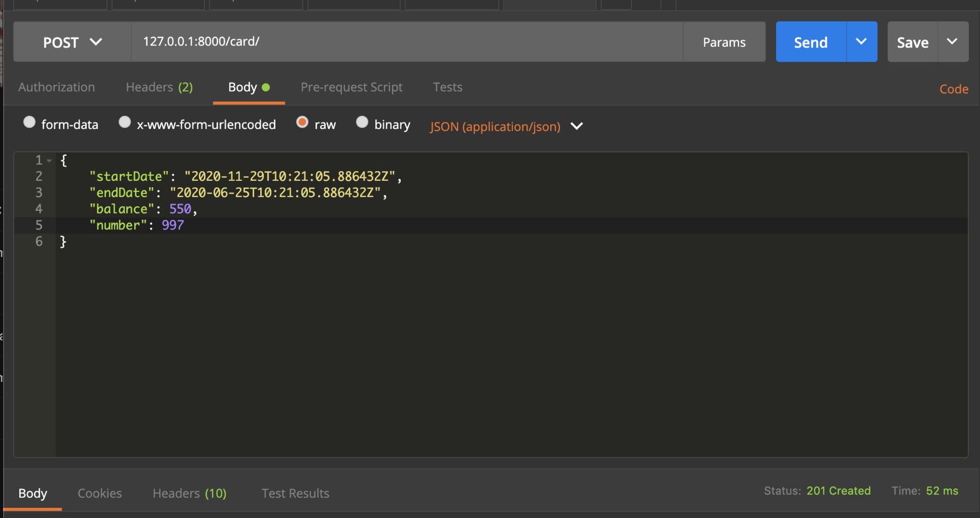Select the form-data radio button

[29, 122]
